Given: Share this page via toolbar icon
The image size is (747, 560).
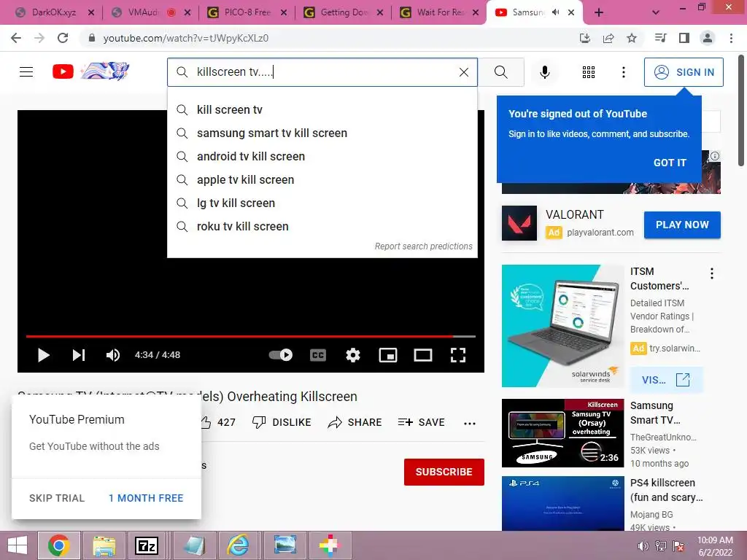Looking at the screenshot, I should coord(608,38).
